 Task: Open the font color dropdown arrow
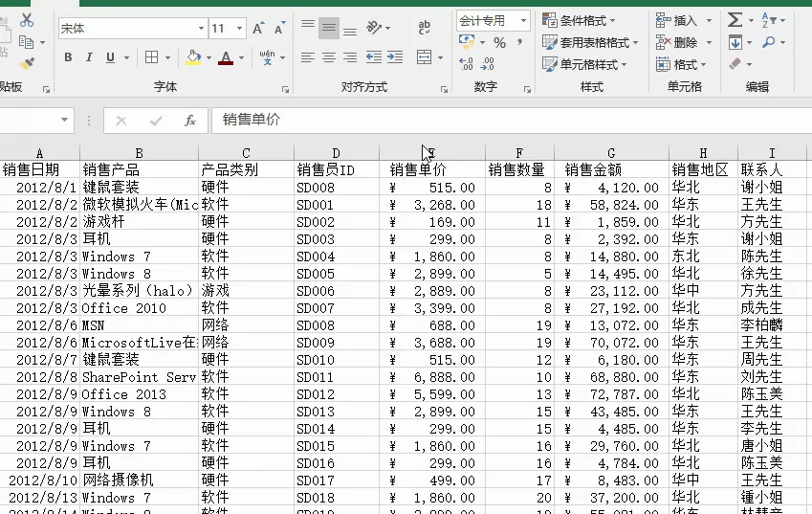pos(241,58)
